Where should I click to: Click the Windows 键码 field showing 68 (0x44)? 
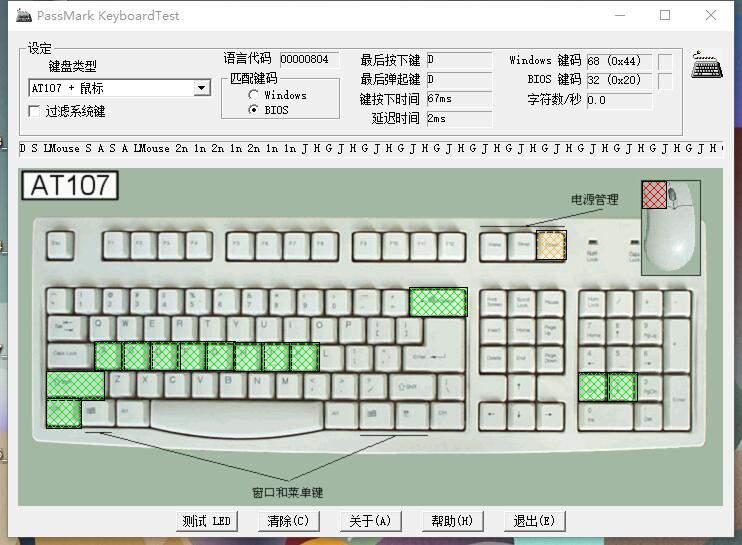coord(619,62)
